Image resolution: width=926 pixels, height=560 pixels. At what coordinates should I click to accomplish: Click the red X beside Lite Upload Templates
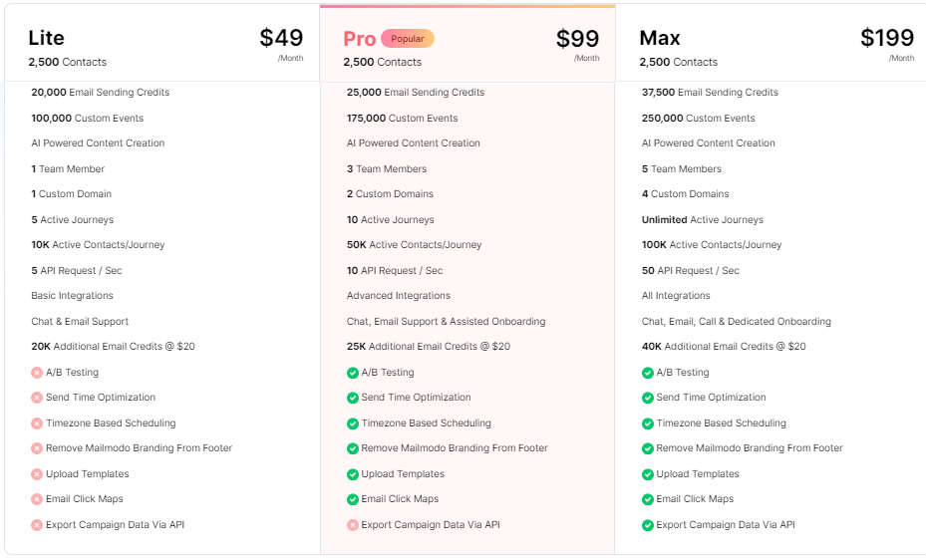tap(37, 474)
